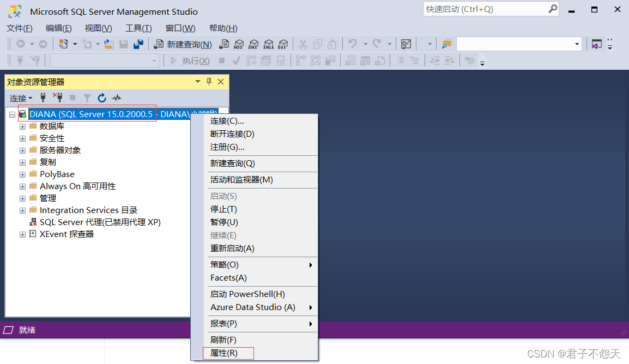The width and height of the screenshot is (629, 364).
Task: Click the quick launch magnifier icon
Action: pos(552,8)
